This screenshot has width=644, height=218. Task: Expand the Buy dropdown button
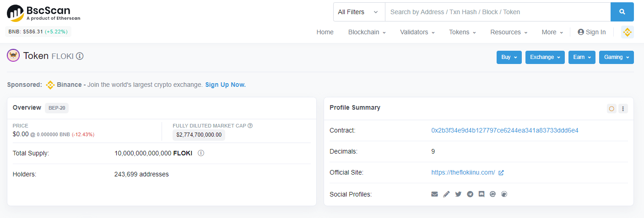tap(509, 57)
